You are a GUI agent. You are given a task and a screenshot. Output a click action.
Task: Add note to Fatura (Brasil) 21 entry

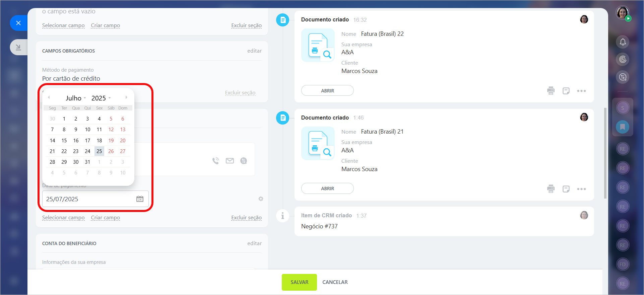[x=566, y=189]
